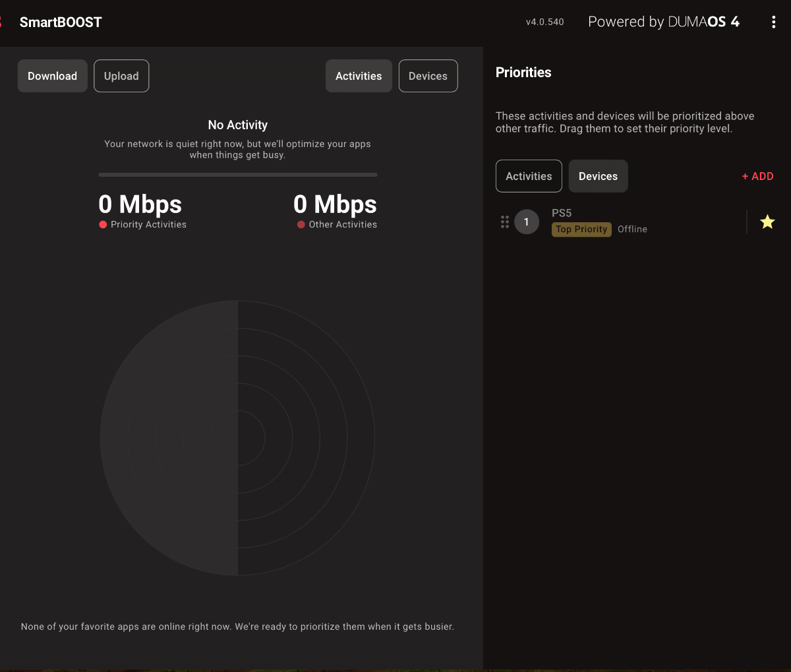Click the circular radar traffic chart
Screen dimensions: 791x672
pyautogui.click(x=237, y=438)
